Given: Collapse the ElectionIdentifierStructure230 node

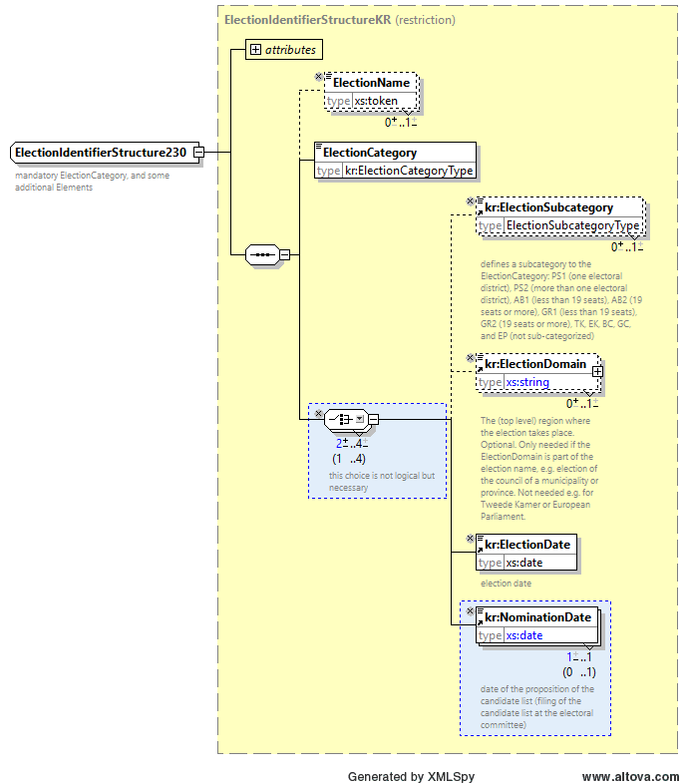Looking at the screenshot, I should coord(198,152).
